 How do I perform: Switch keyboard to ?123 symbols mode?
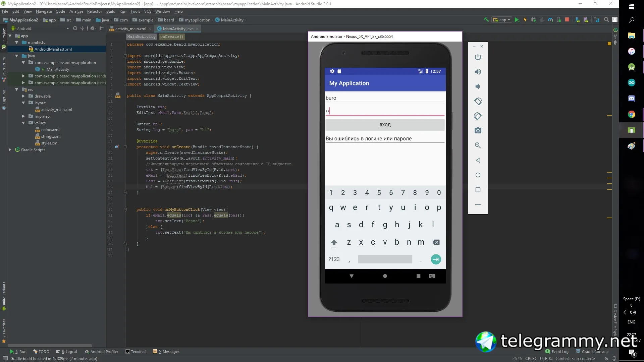334,259
